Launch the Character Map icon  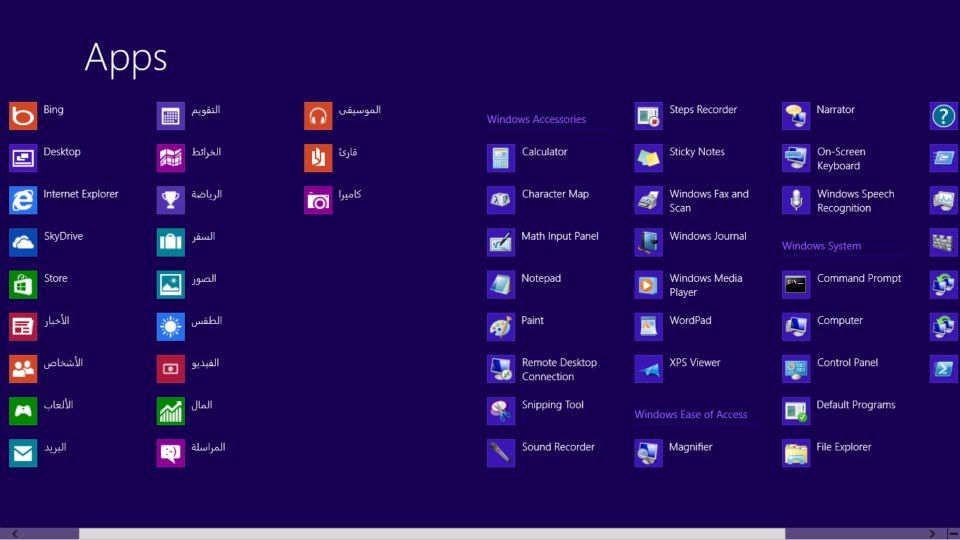pos(501,200)
